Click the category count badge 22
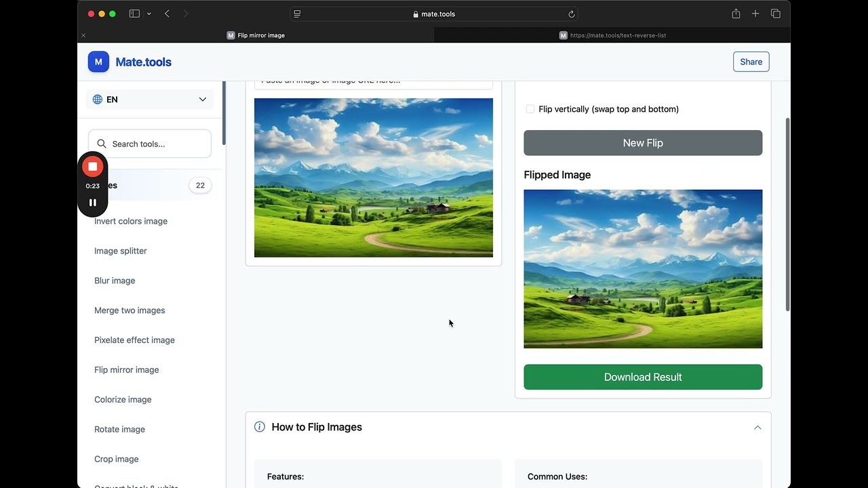868x488 pixels. click(x=200, y=185)
